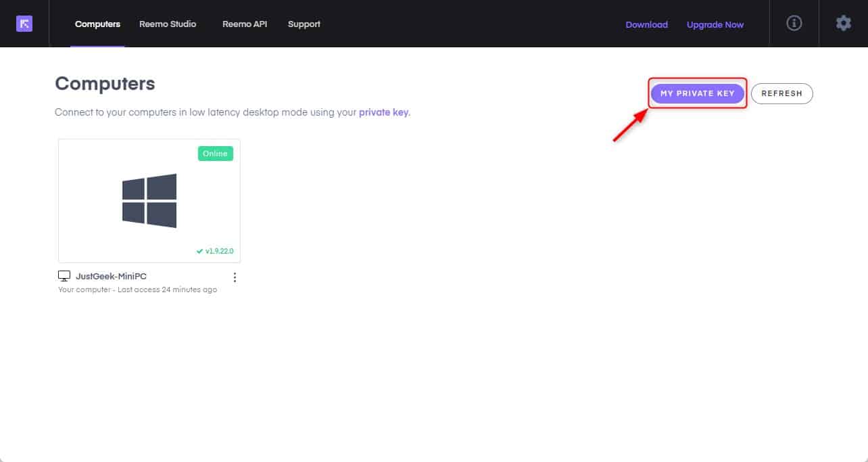868x462 pixels.
Task: Click the Upgrade Now link
Action: 715,24
